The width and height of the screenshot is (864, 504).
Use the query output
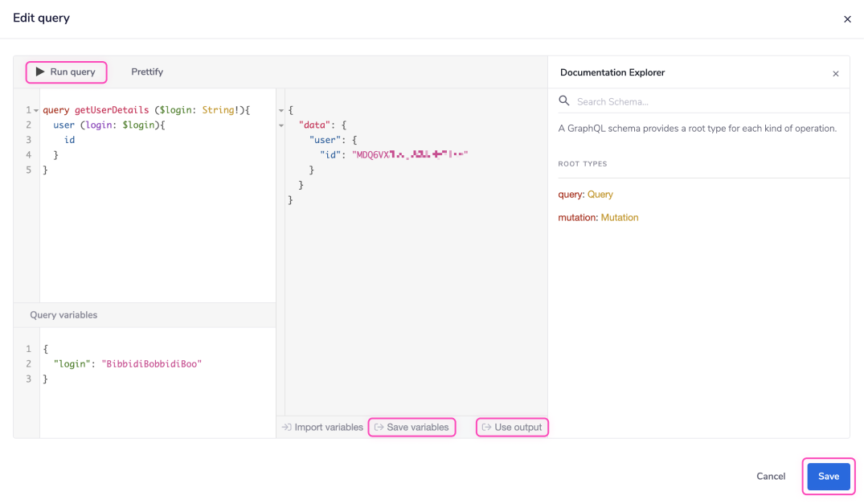pos(512,427)
